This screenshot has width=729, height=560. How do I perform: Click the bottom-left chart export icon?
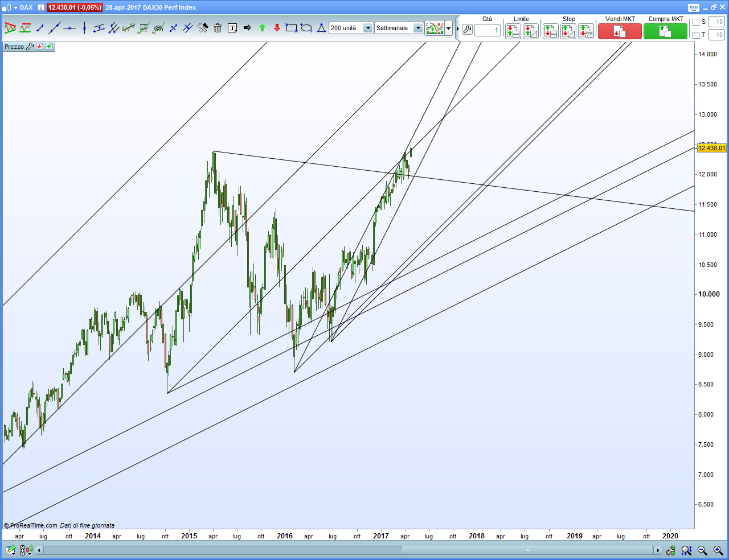tap(11, 550)
